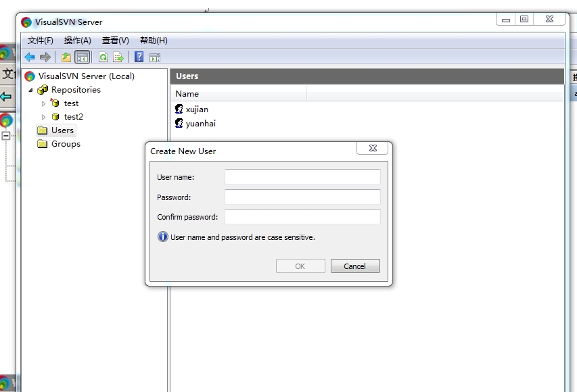Click the yuanhai user icon
Image resolution: width=577 pixels, height=392 pixels.
click(179, 123)
